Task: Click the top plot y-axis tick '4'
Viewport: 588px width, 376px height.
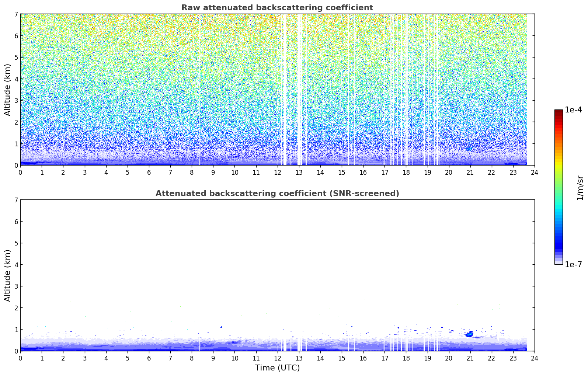Action: [x=16, y=79]
